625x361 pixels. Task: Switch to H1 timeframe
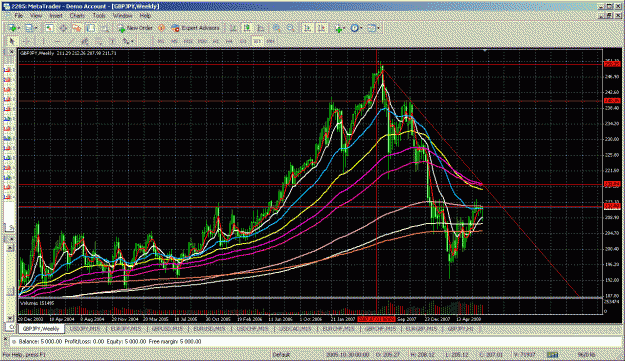216,41
